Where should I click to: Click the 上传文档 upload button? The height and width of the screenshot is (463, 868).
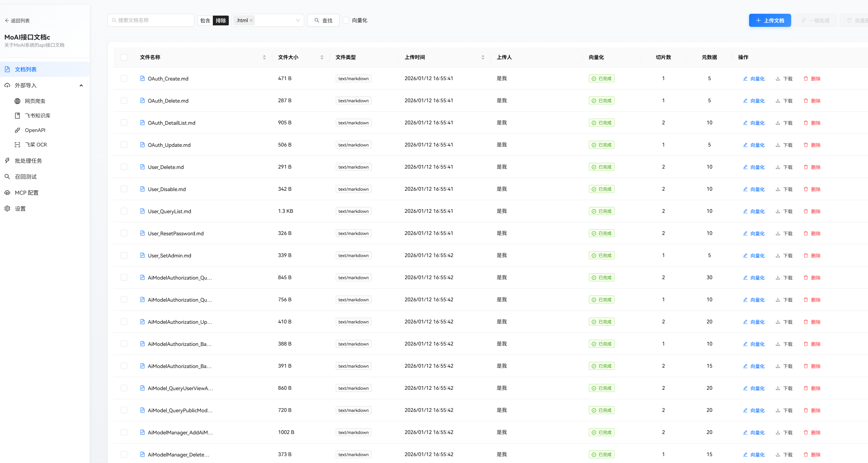click(770, 21)
